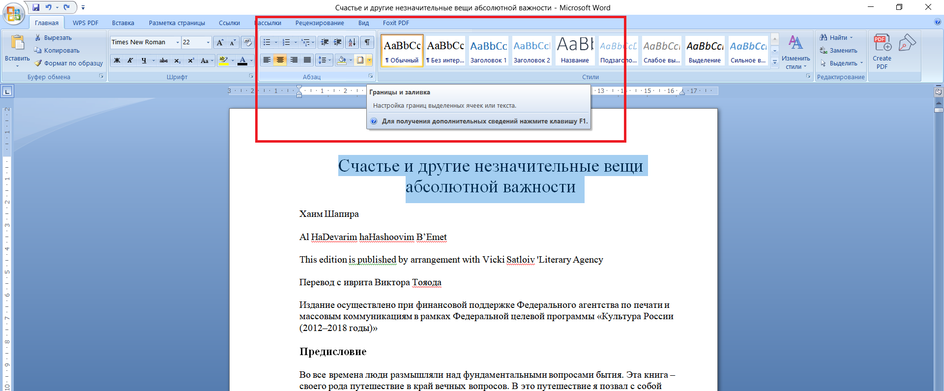This screenshot has width=944, height=391.
Task: Toggle superscript x²
Action: [x=191, y=60]
